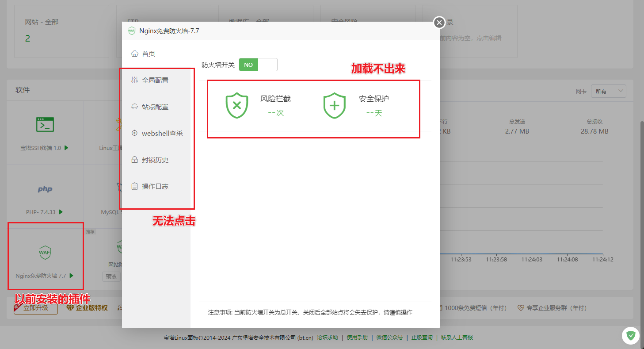Open the 首页 home icon in sidebar

(135, 54)
